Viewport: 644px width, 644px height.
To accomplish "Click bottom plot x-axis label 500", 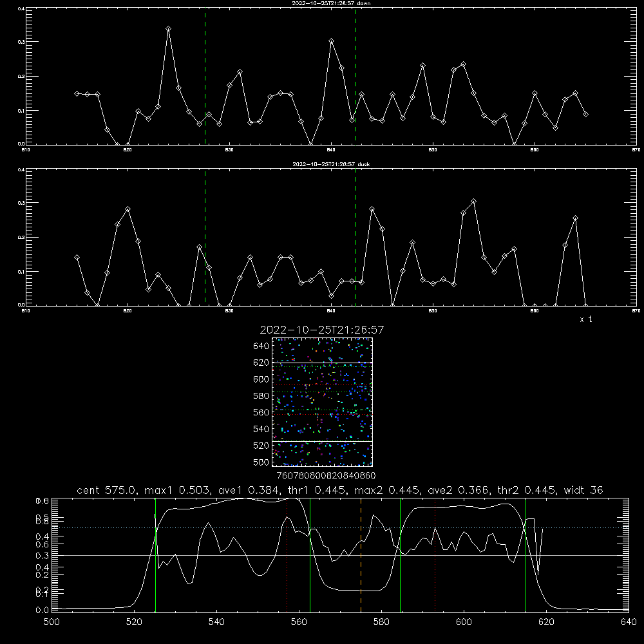I will 52,622.
